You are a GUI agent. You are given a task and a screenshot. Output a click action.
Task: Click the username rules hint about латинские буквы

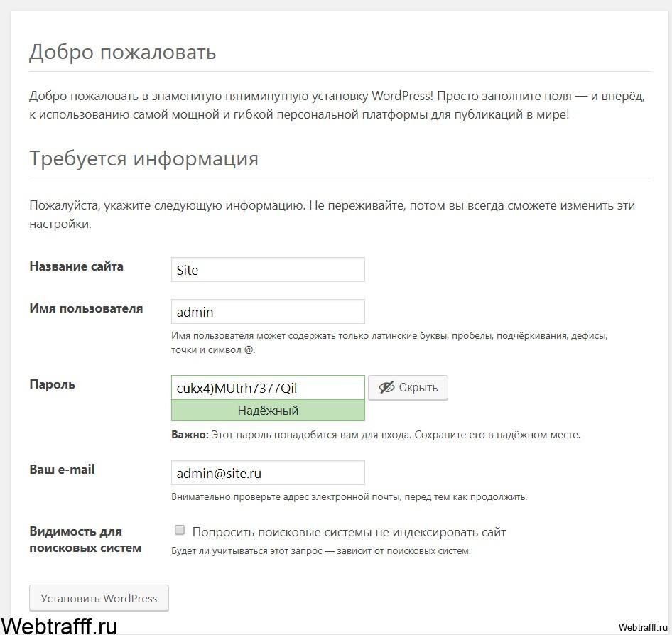click(x=389, y=342)
